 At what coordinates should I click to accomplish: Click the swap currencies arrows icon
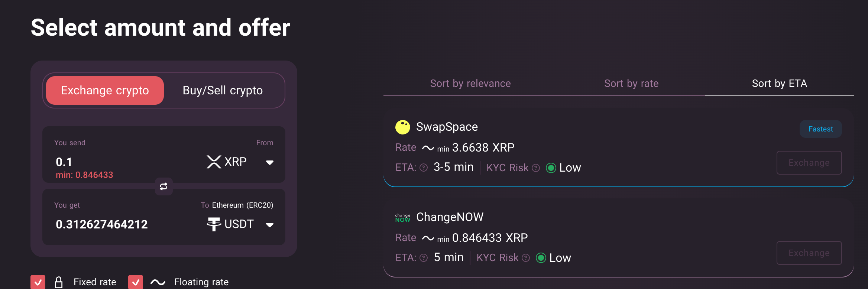point(163,186)
